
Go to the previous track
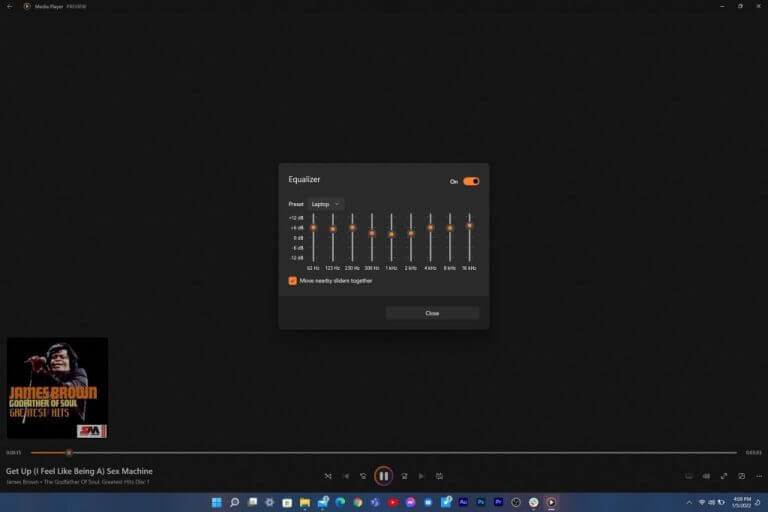(346, 476)
